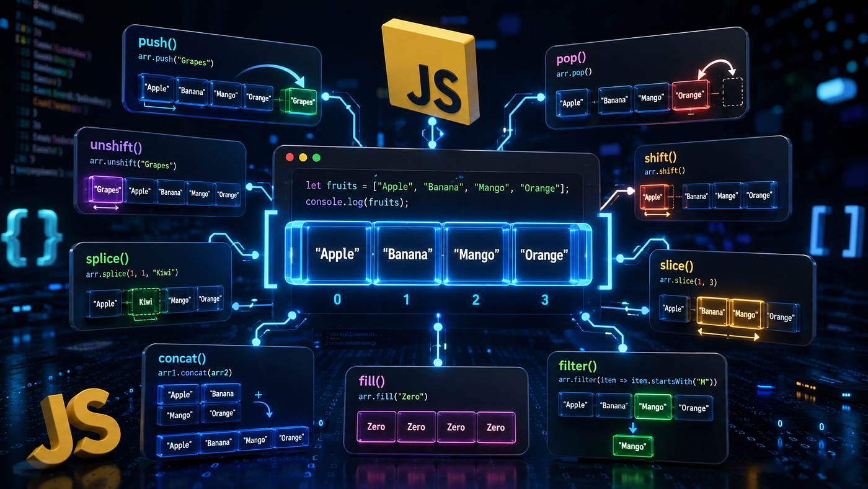Click the arr.splice(1, 1, "Kiwi") code line
Screen dimensions: 868x489
point(131,274)
